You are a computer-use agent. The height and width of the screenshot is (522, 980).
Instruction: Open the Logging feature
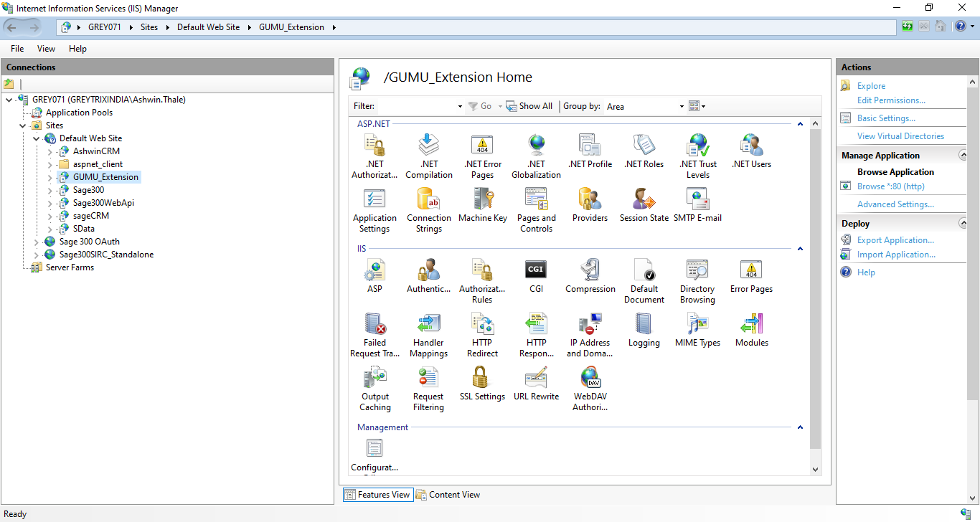644,330
